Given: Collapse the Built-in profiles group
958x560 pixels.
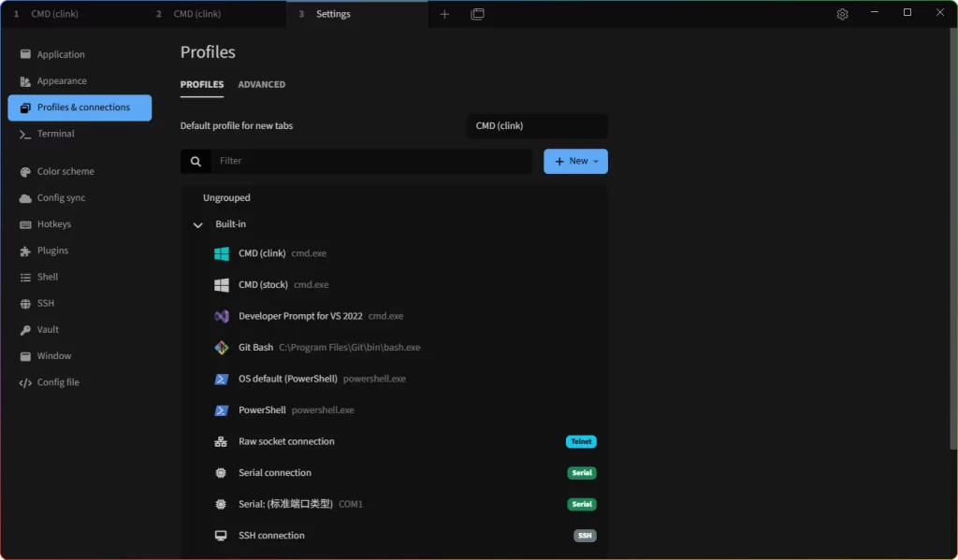Looking at the screenshot, I should (x=198, y=224).
